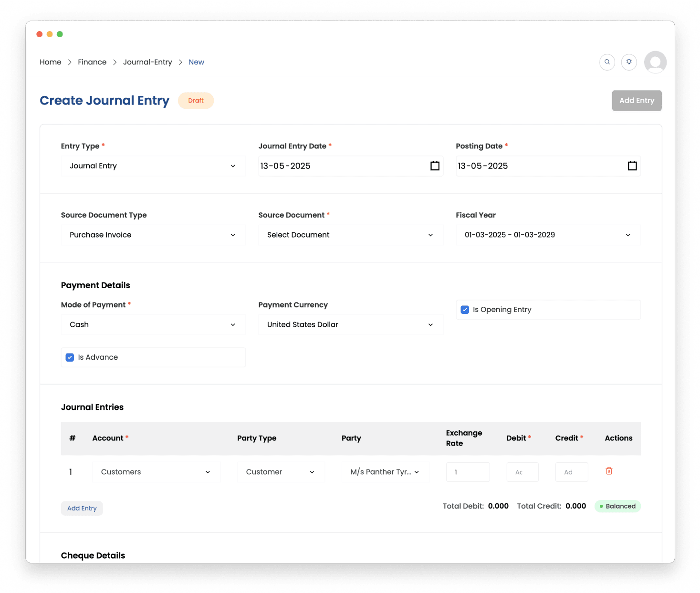Go to Journal-Entry breadcrumb link
This screenshot has width=700, height=593.
click(x=147, y=62)
